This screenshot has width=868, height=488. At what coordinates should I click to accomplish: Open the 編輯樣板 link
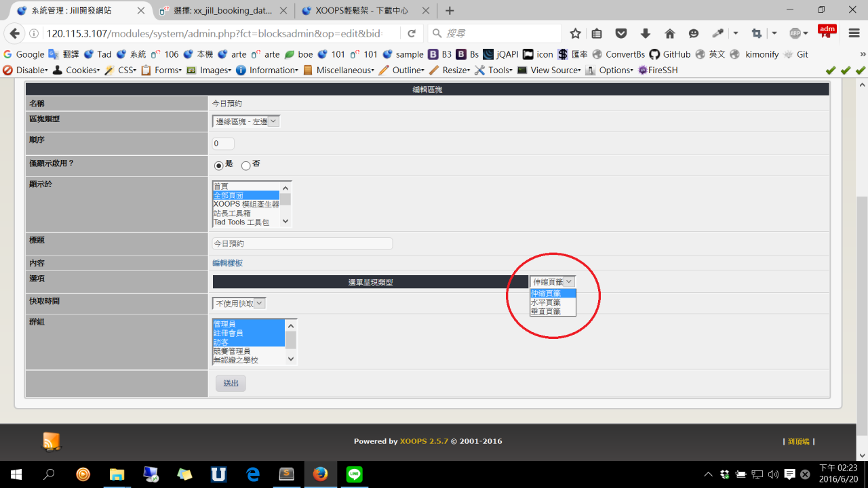coord(227,263)
